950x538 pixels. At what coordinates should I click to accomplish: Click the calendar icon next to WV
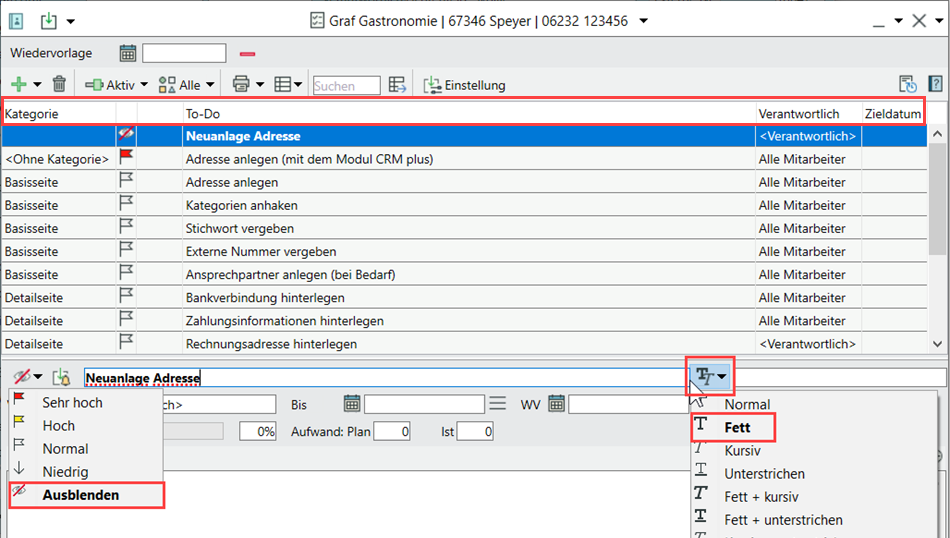tap(556, 404)
